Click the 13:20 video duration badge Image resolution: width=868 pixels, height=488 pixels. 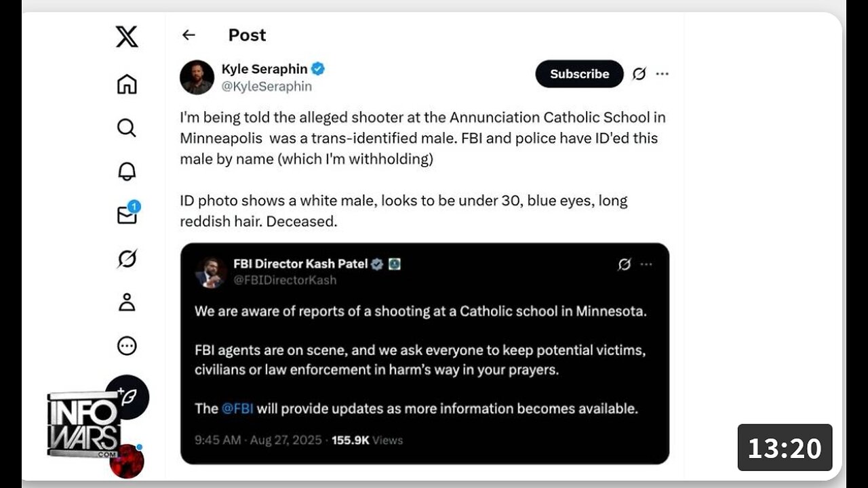[785, 448]
